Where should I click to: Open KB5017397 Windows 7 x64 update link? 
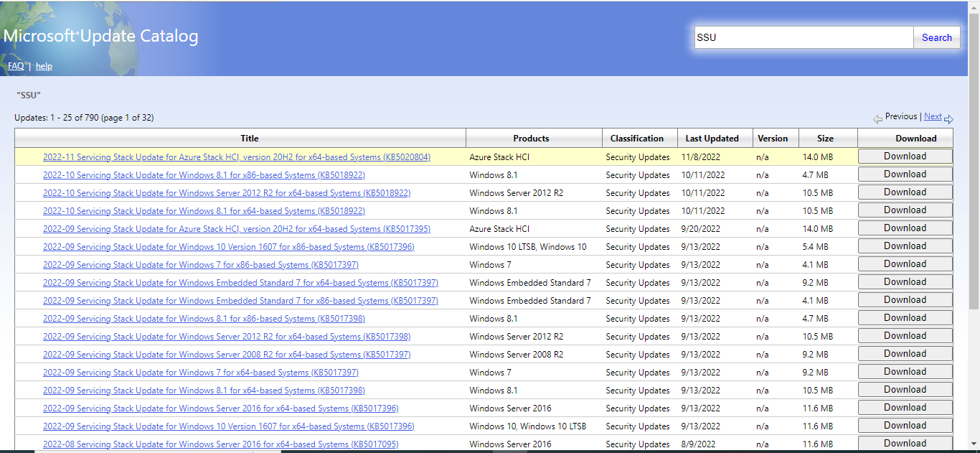tap(201, 373)
